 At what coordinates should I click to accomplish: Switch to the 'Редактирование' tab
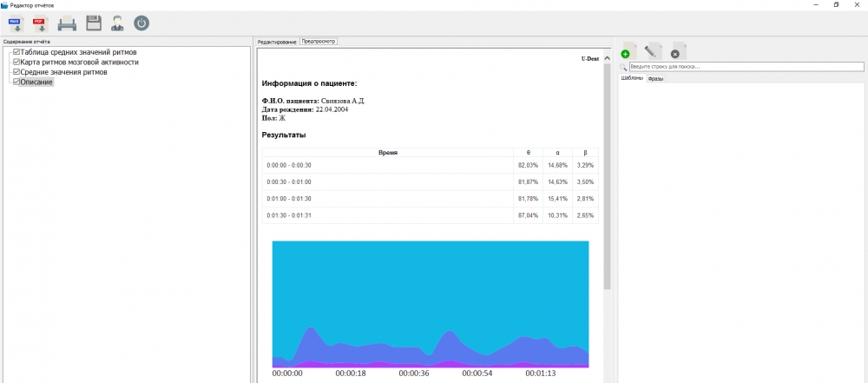(x=277, y=42)
